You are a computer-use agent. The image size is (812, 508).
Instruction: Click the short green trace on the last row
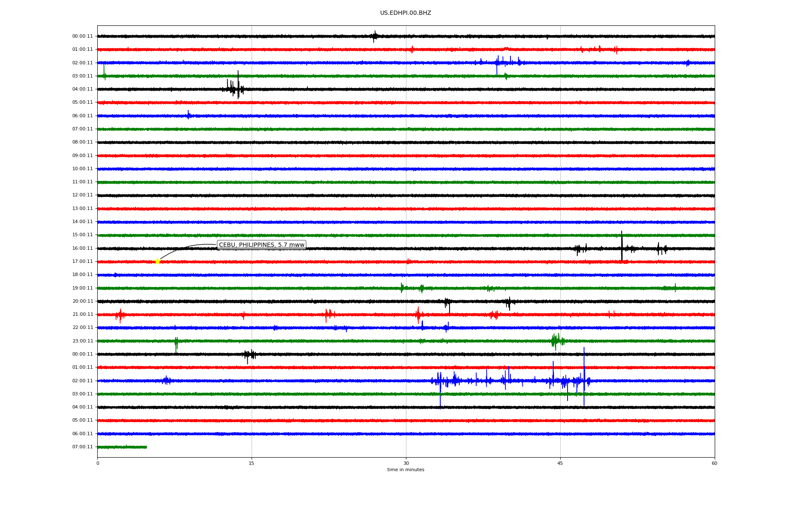[122, 447]
